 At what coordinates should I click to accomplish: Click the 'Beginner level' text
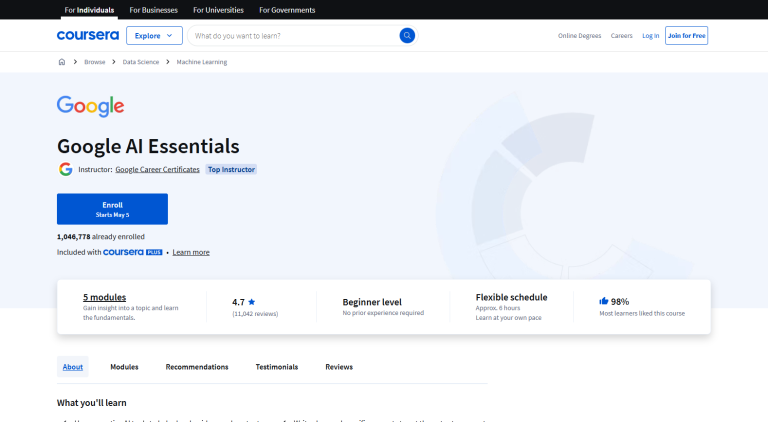372,302
